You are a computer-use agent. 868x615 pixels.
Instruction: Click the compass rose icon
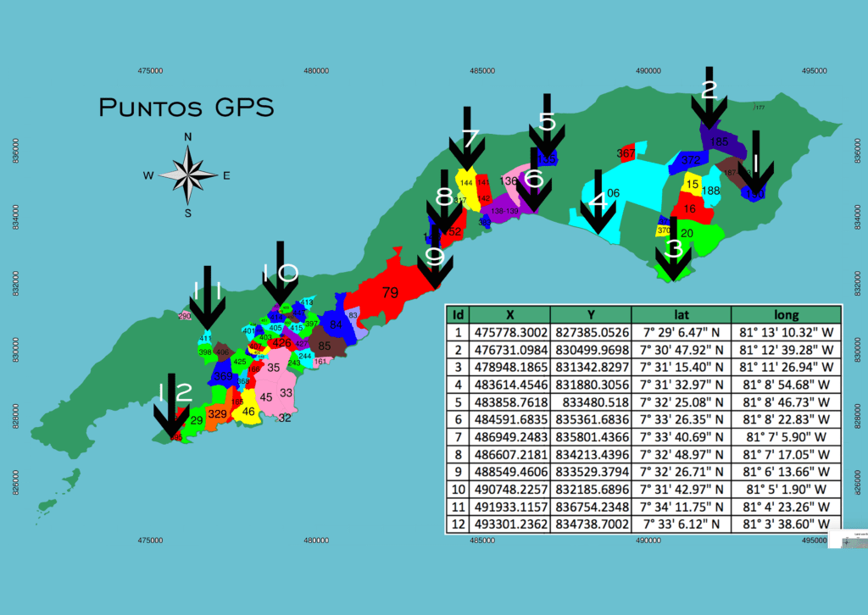[187, 175]
